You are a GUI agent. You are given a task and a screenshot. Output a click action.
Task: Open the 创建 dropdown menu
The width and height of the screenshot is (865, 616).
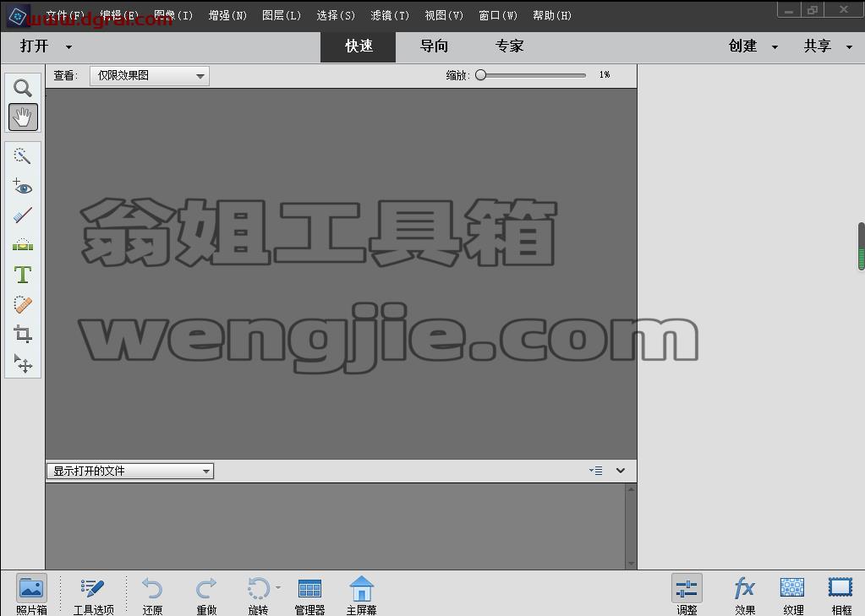point(753,46)
